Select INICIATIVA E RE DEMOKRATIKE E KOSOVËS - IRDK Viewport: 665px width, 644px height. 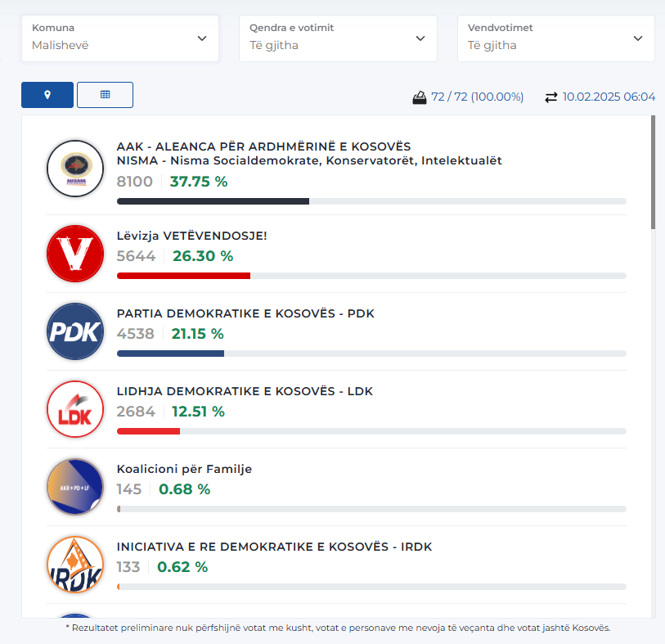click(x=274, y=547)
